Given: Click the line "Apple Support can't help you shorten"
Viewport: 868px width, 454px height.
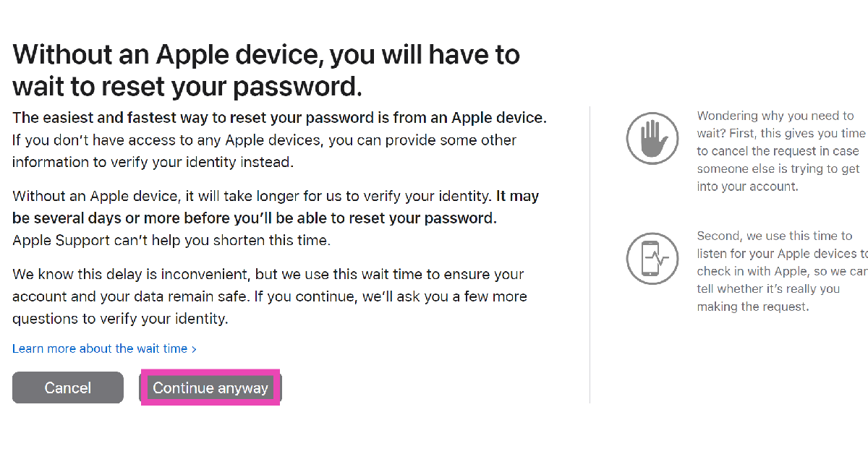Looking at the screenshot, I should (x=171, y=240).
